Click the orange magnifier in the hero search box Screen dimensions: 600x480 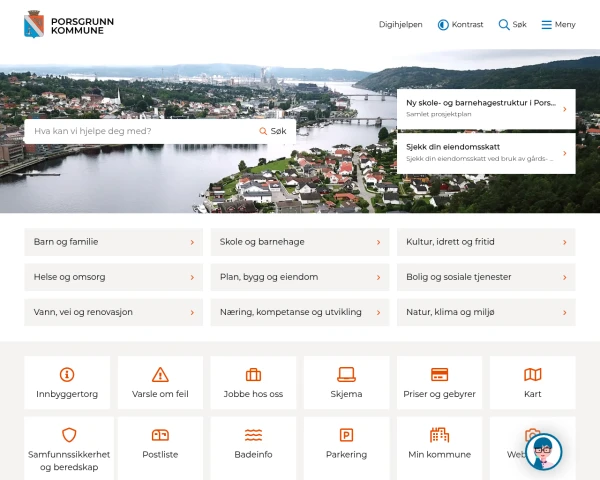click(263, 131)
